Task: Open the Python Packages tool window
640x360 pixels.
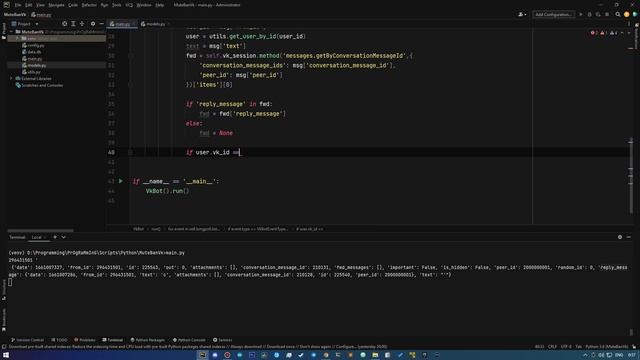Action: point(148,340)
